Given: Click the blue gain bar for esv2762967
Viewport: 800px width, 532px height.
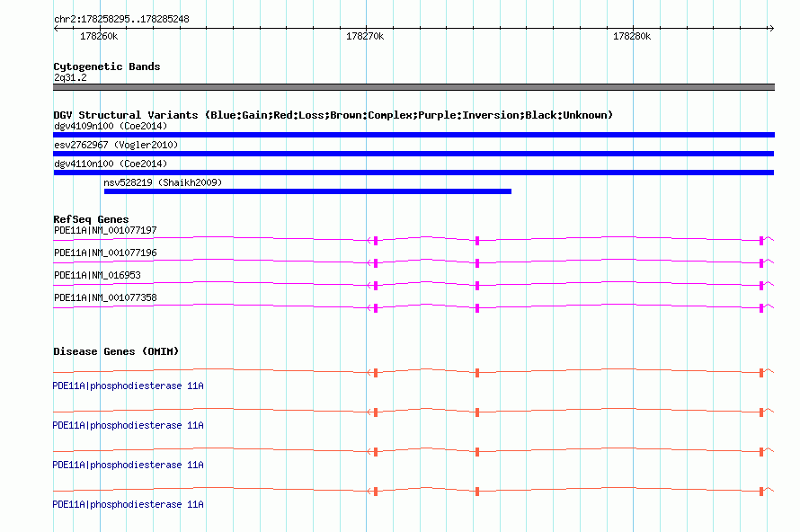Looking at the screenshot, I should tap(413, 154).
